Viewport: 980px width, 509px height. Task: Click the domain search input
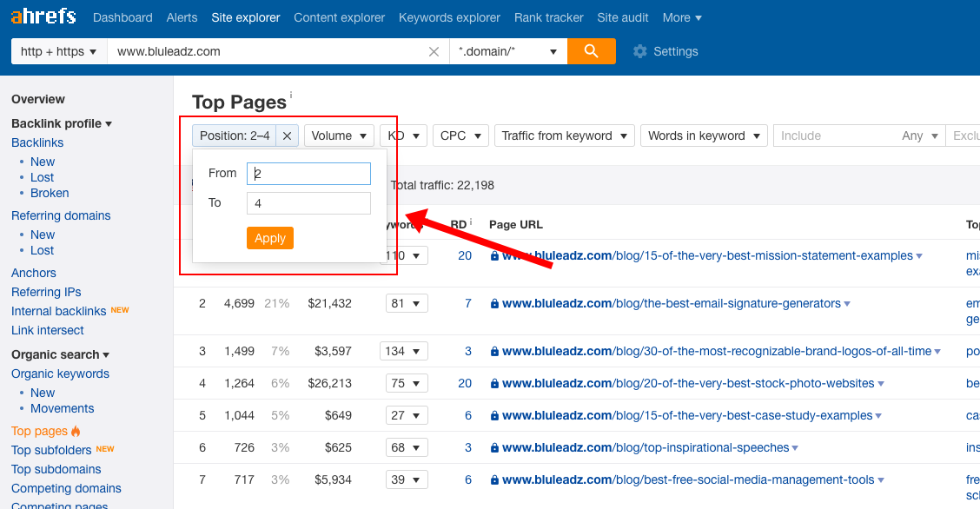point(268,51)
